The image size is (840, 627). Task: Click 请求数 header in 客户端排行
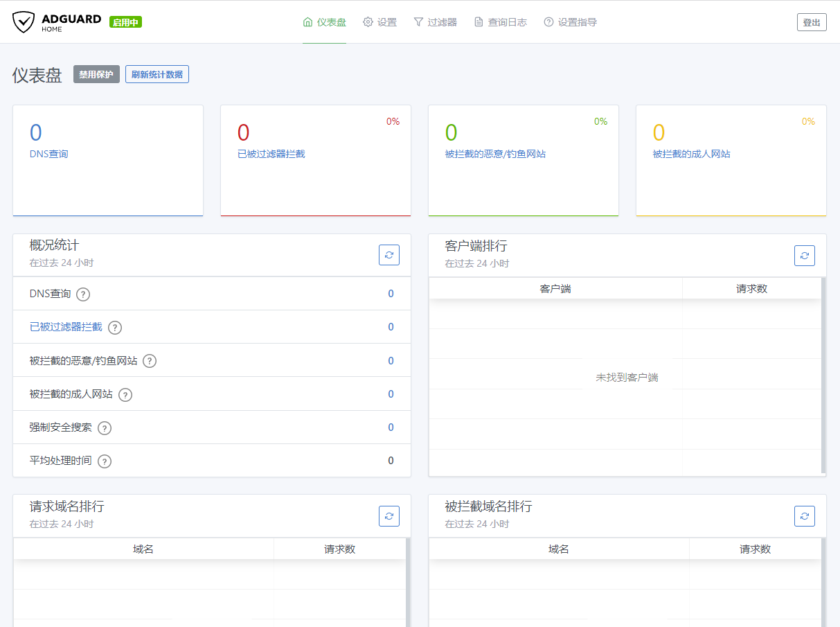coord(752,289)
